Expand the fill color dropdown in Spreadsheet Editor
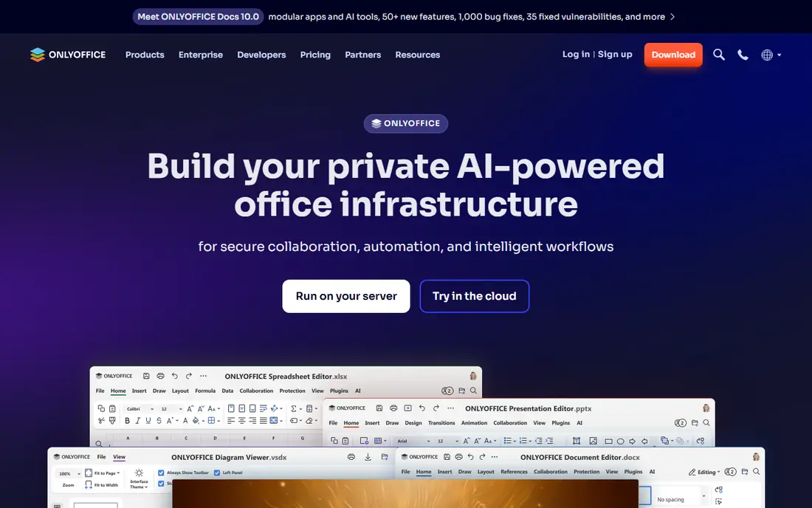 click(x=204, y=421)
